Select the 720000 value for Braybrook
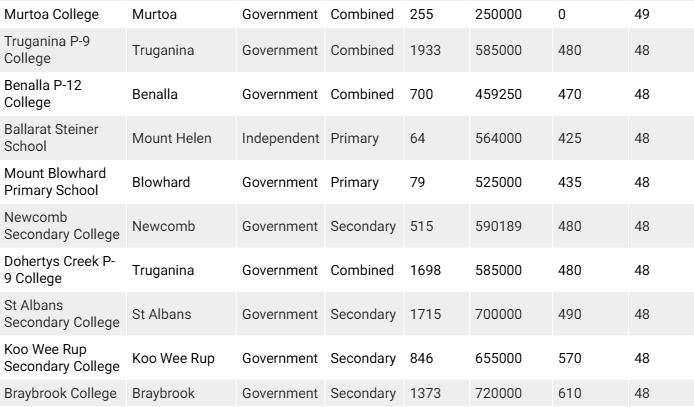Screen dimensions: 694x407 (497, 394)
